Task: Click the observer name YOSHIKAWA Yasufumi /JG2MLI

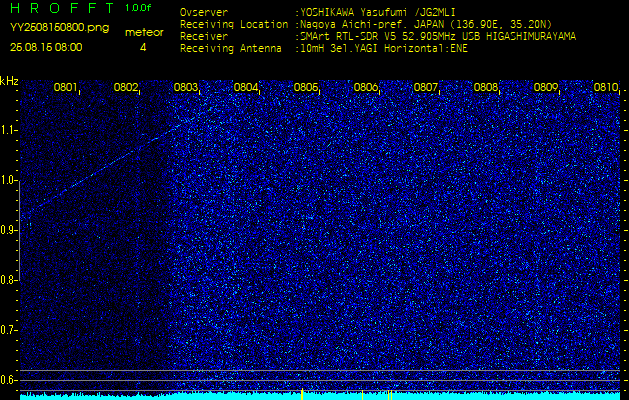Action: tap(378, 13)
